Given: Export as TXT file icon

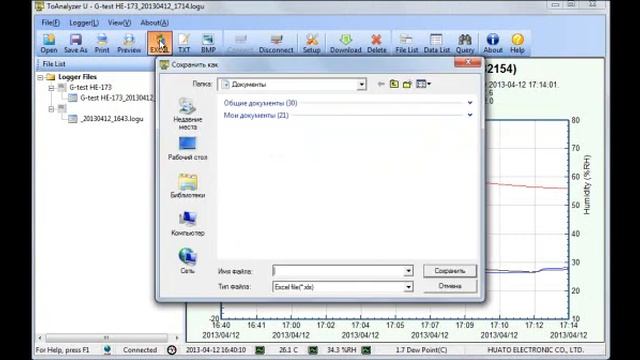Looking at the screenshot, I should [x=184, y=43].
